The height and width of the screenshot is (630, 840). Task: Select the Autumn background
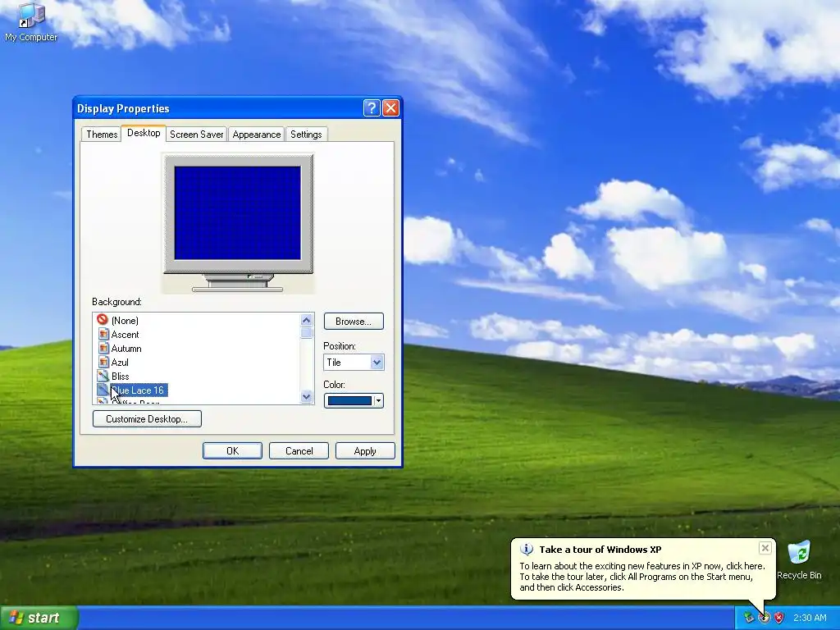126,348
